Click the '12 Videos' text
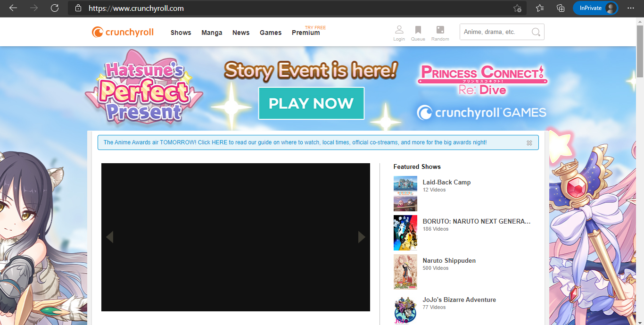The width and height of the screenshot is (644, 325). (x=434, y=190)
